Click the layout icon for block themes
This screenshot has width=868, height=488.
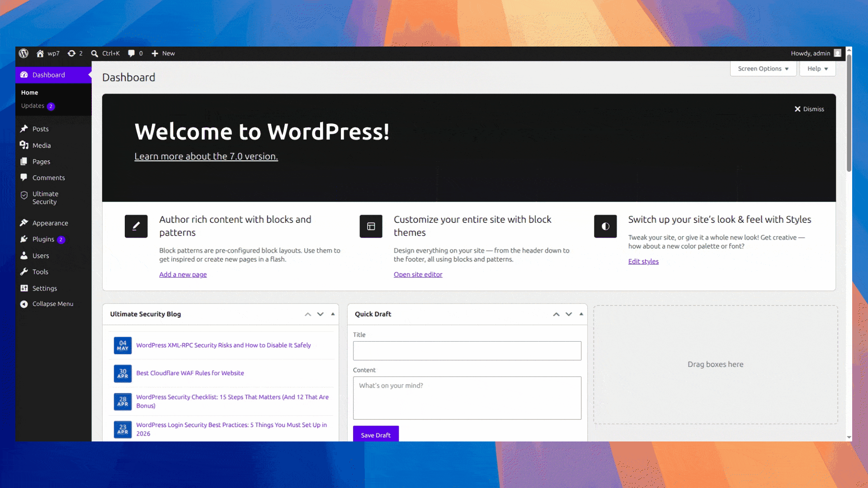coord(371,226)
